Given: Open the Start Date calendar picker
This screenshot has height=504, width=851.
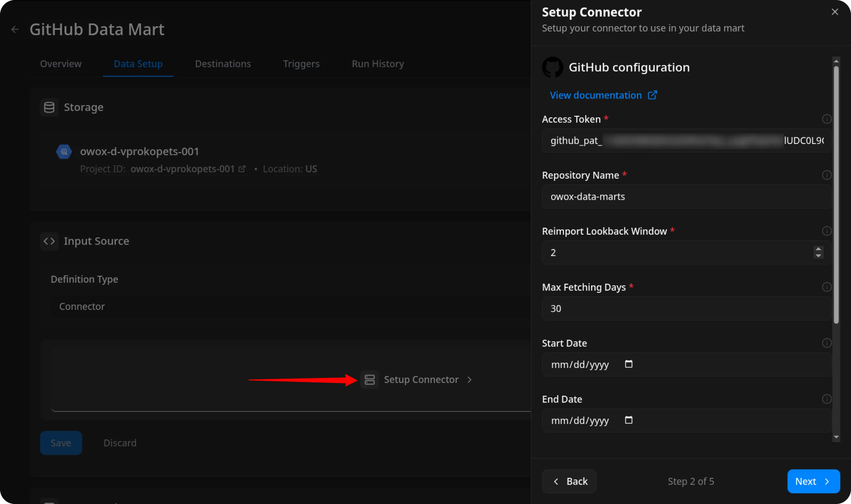Looking at the screenshot, I should 628,364.
